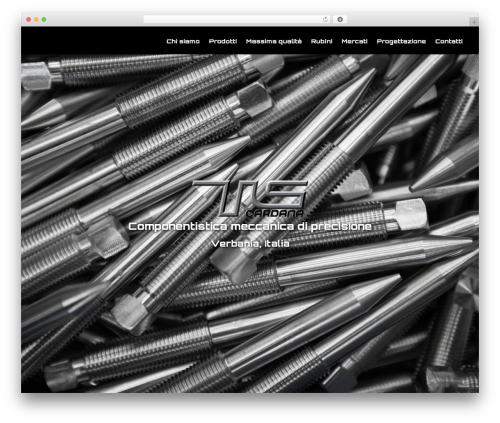Open the Chi siamo menu item
The height and width of the screenshot is (423, 500).
click(x=183, y=41)
